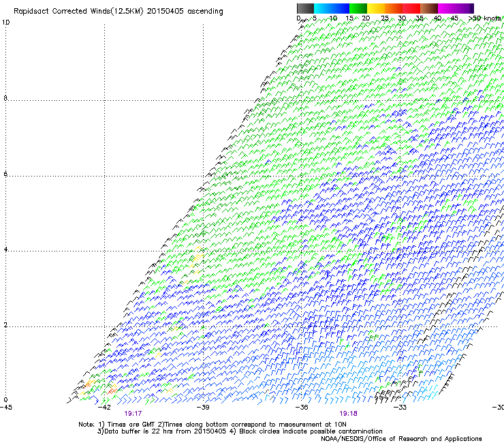
Task: Click the longitude label '-33'
Action: pyautogui.click(x=400, y=408)
